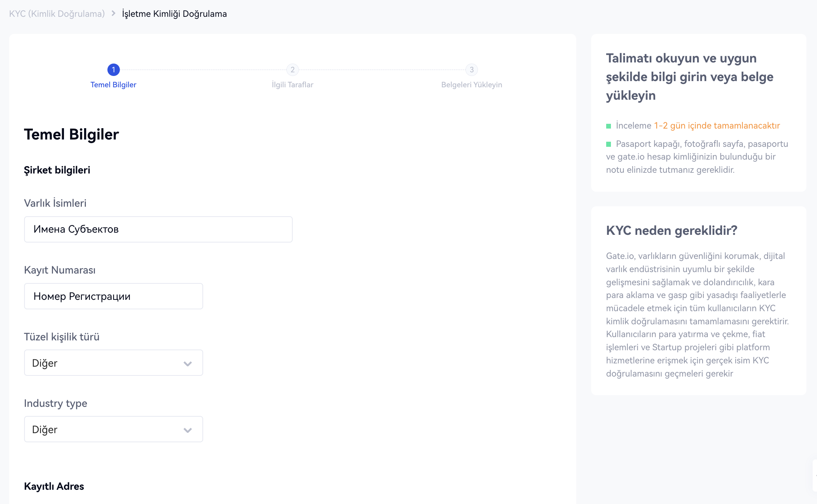Click the step 3 circle icon

click(471, 69)
